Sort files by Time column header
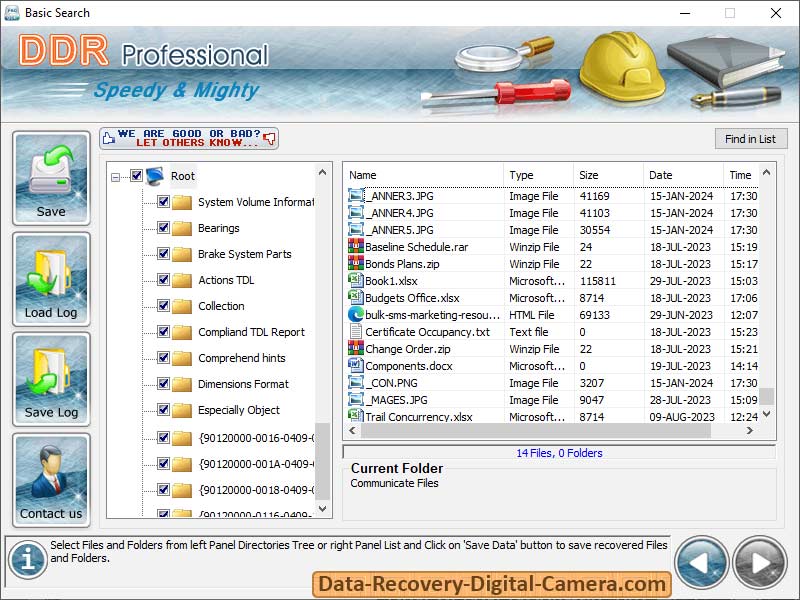The image size is (800, 600). [x=741, y=175]
